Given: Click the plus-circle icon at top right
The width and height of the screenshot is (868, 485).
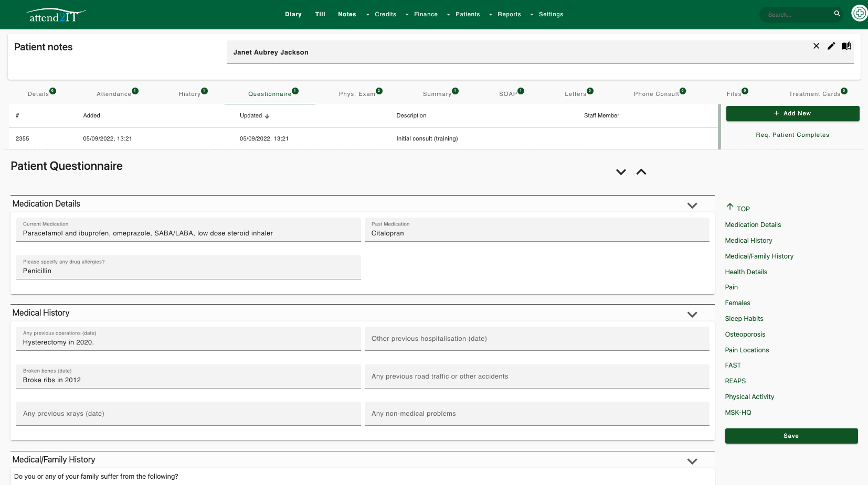Looking at the screenshot, I should pyautogui.click(x=860, y=13).
